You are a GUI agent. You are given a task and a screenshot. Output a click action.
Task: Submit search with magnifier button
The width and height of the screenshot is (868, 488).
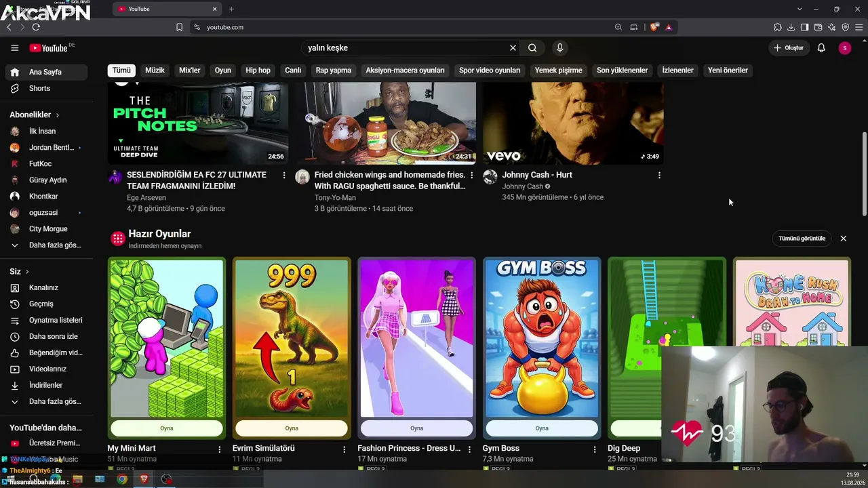coord(532,48)
